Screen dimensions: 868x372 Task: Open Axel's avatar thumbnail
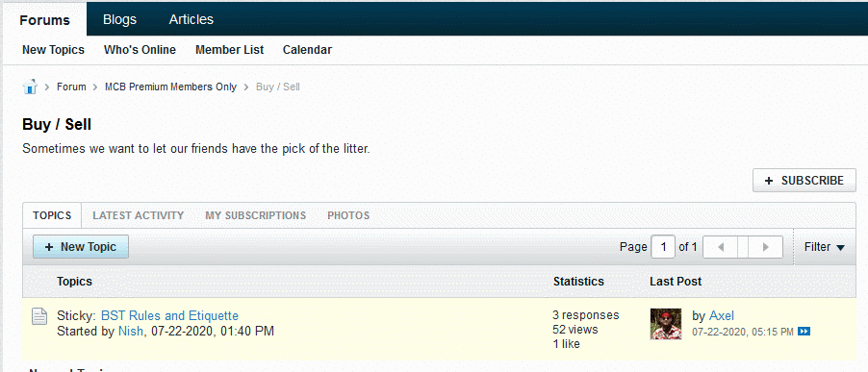coord(665,324)
